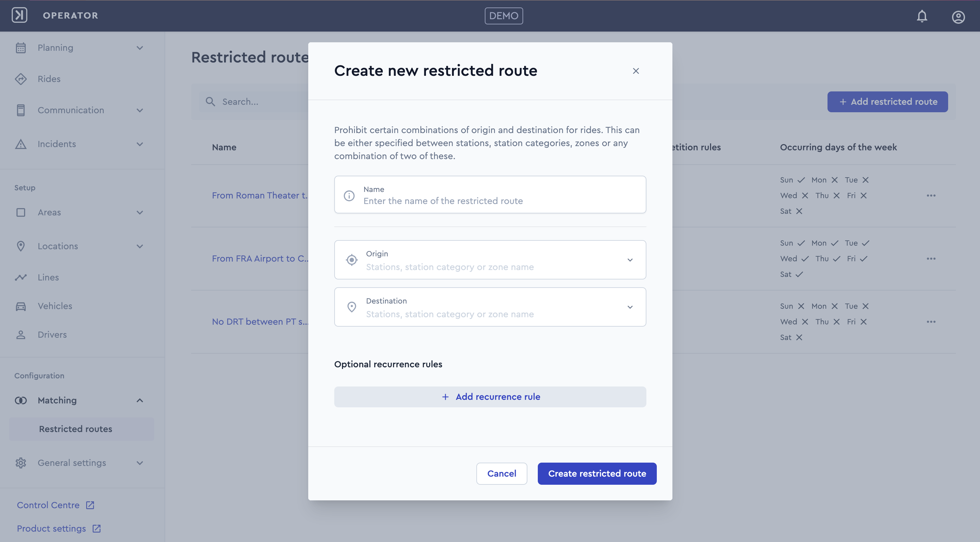Viewport: 980px width, 542px height.
Task: Focus the restricted route Name field
Action: [490, 195]
